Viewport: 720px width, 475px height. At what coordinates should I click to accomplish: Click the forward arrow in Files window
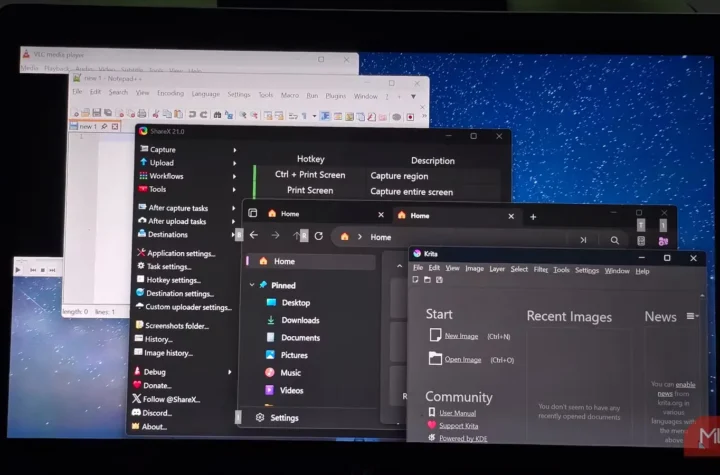point(275,235)
